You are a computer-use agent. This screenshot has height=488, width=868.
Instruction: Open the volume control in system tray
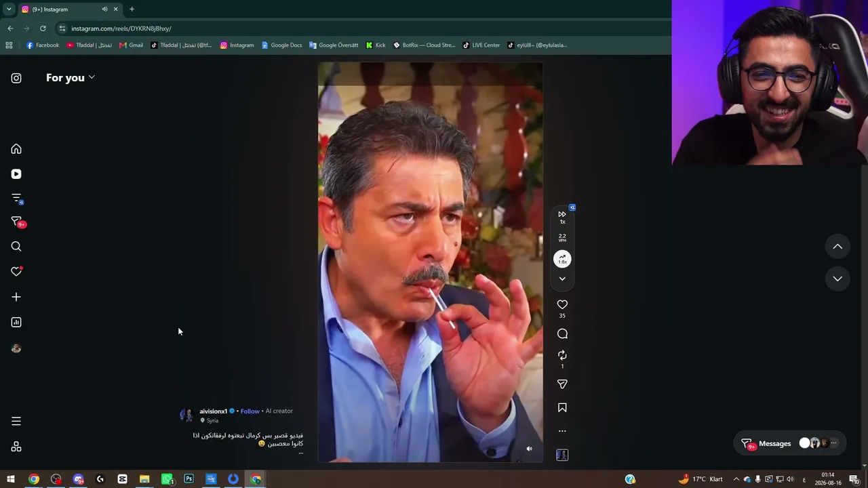tap(790, 479)
